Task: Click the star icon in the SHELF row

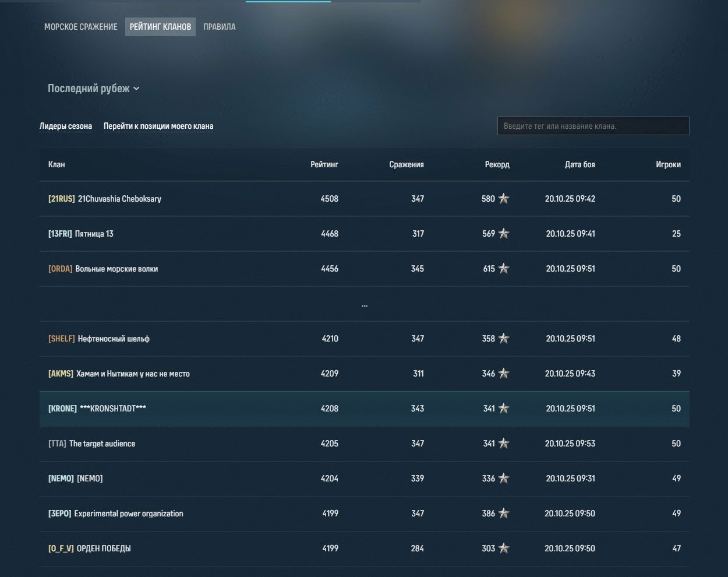Action: (504, 339)
